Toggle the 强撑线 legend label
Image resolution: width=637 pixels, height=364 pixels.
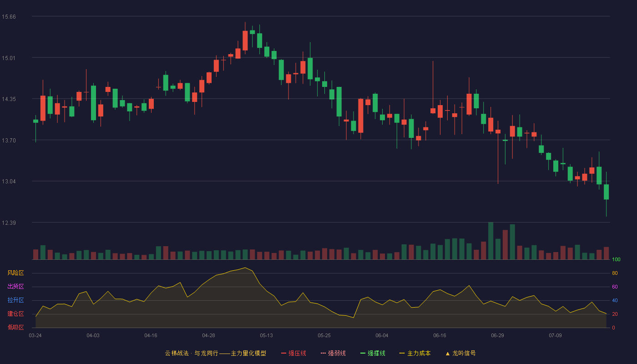(x=376, y=353)
